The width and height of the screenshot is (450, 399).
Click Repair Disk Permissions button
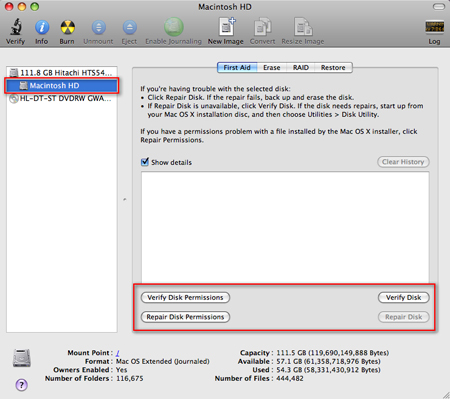click(185, 317)
